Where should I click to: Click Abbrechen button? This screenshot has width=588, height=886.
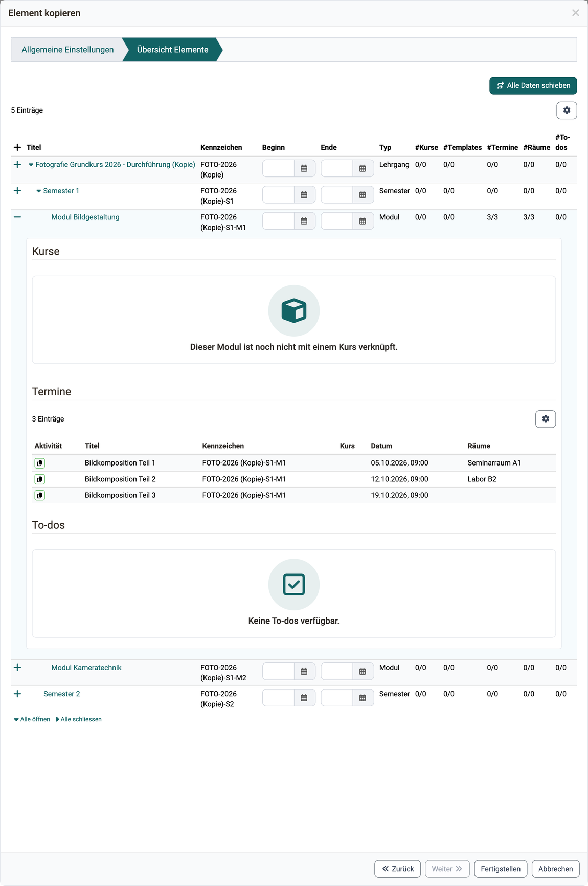[555, 869]
